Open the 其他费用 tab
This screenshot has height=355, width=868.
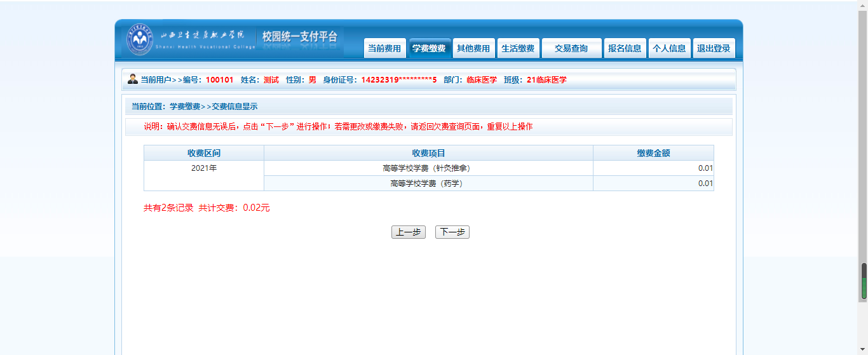tap(473, 48)
